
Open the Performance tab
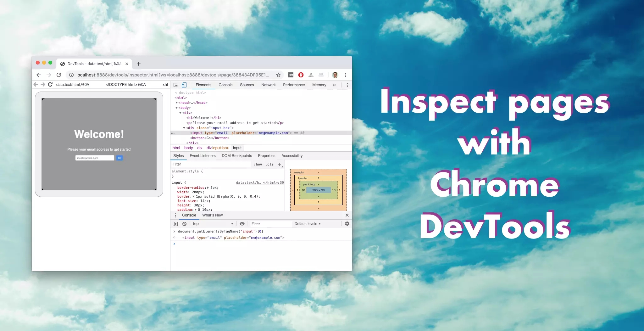(x=294, y=85)
